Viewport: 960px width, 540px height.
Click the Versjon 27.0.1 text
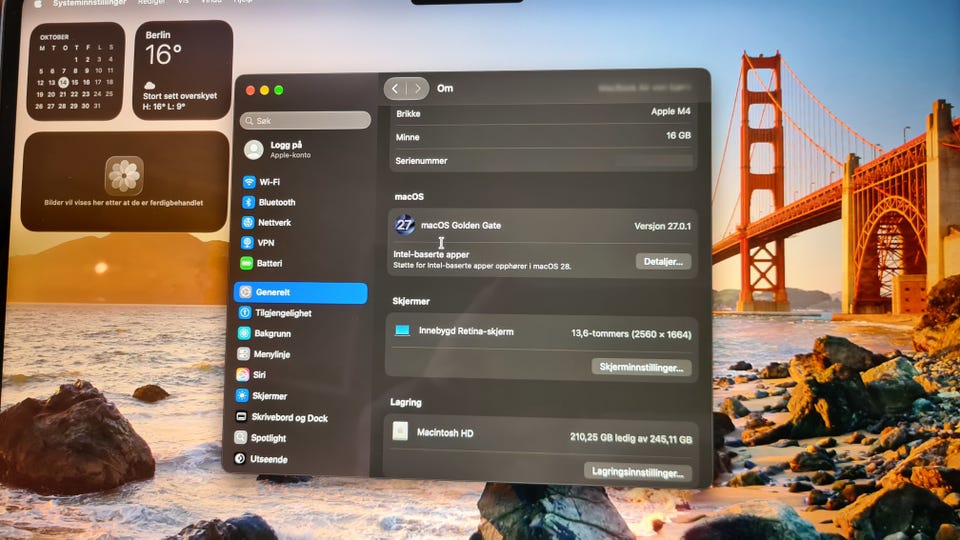click(662, 226)
